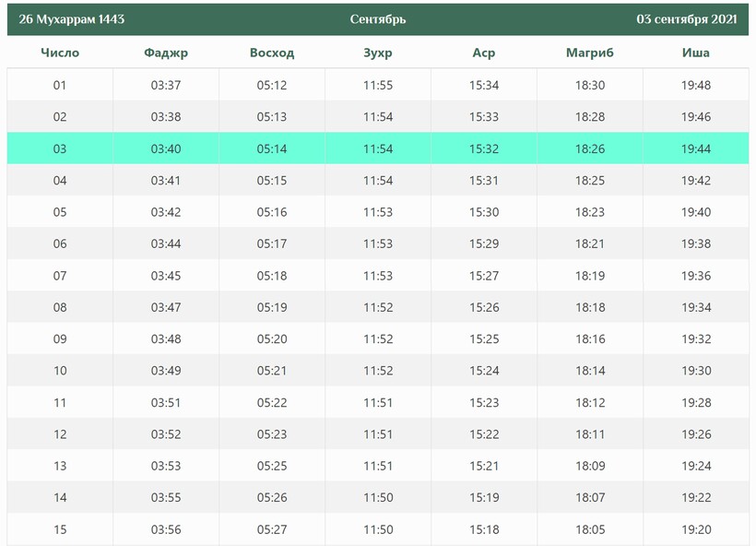Click the Иша column header
The width and height of the screenshot is (756, 546).
(x=696, y=53)
